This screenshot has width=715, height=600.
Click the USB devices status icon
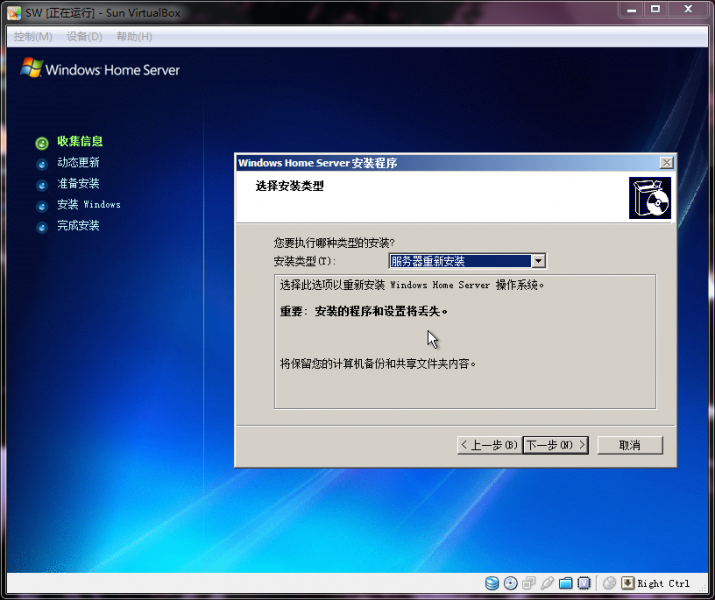click(547, 583)
